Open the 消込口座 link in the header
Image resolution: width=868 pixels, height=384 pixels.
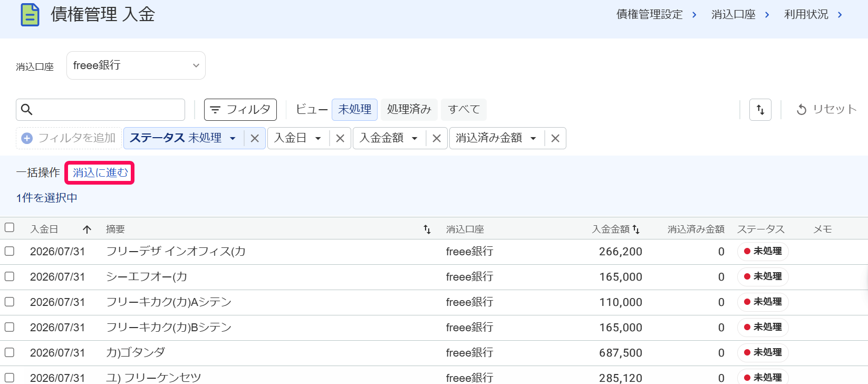tap(740, 14)
